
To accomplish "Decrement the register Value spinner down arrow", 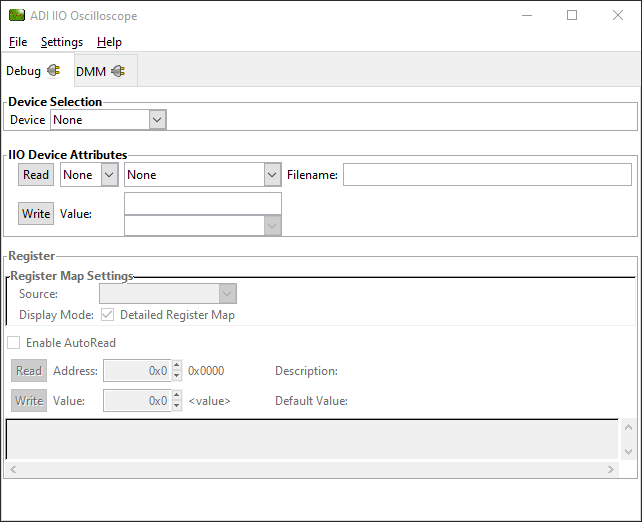I will point(177,405).
